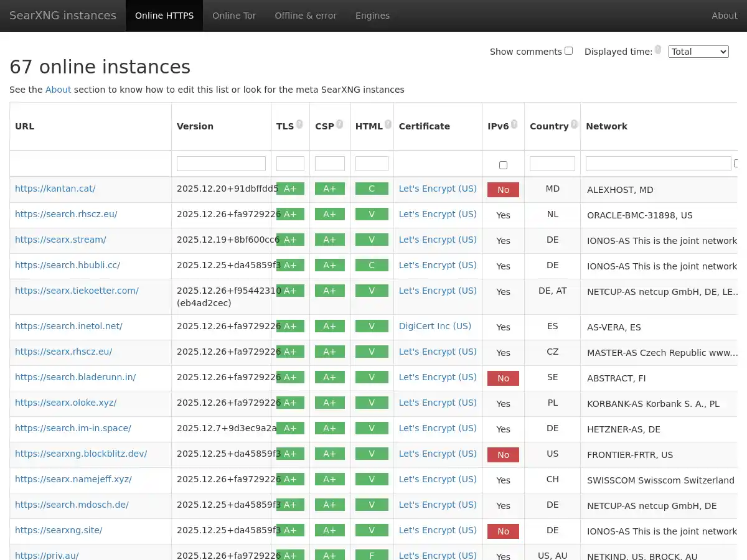Open the Displayed time dropdown set to Total
Screen dimensions: 747x560
tap(698, 52)
